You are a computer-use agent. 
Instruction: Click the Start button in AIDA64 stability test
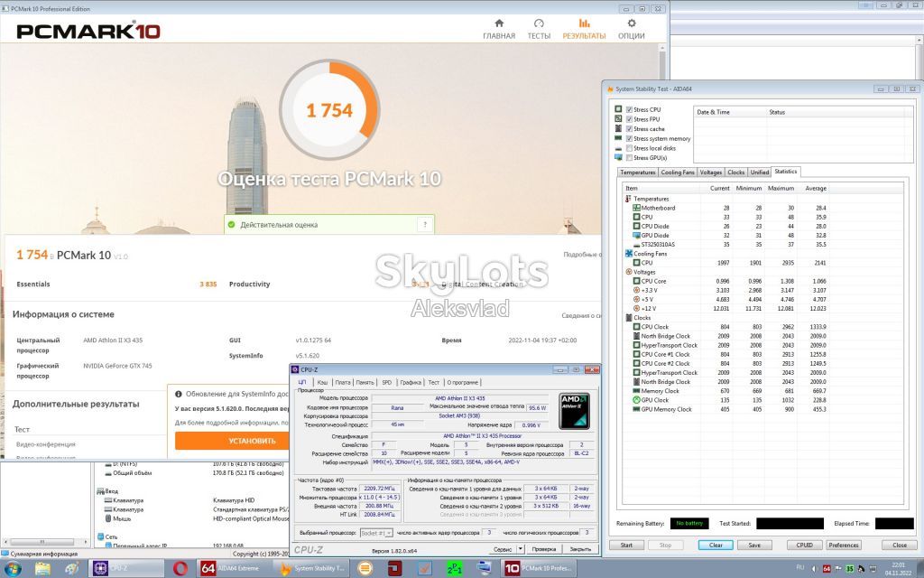pos(626,545)
